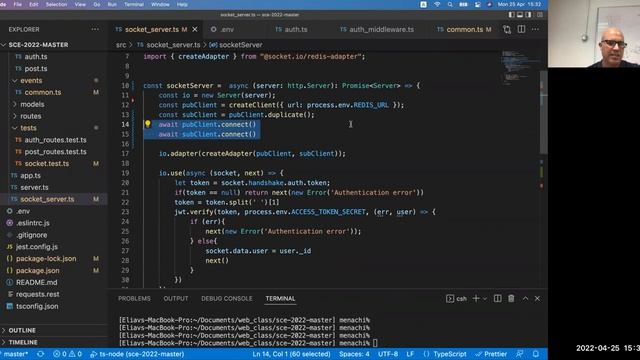Maximize the panel with the up chevron
This screenshot has width=640, height=360.
click(x=525, y=298)
